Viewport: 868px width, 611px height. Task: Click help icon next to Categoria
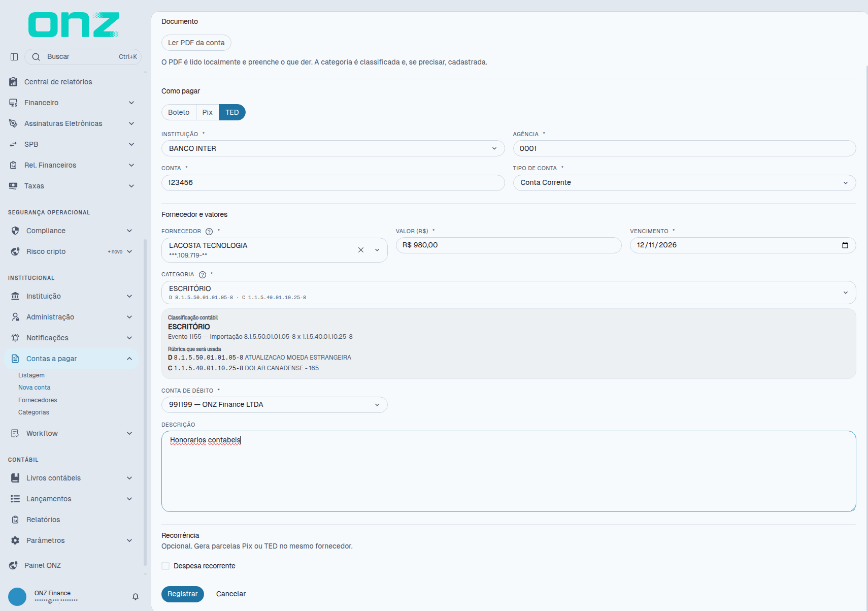(203, 275)
